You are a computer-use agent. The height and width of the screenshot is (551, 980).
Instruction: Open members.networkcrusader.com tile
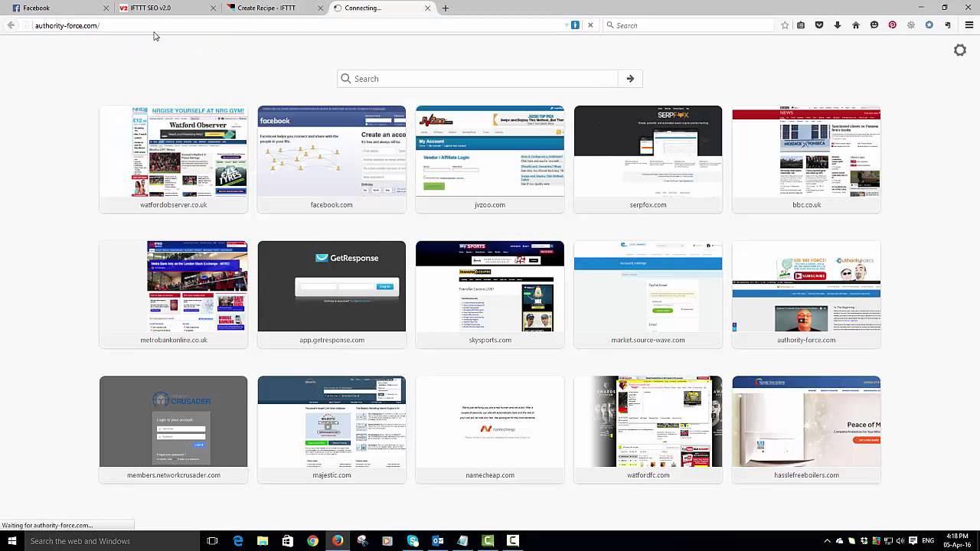pyautogui.click(x=174, y=429)
